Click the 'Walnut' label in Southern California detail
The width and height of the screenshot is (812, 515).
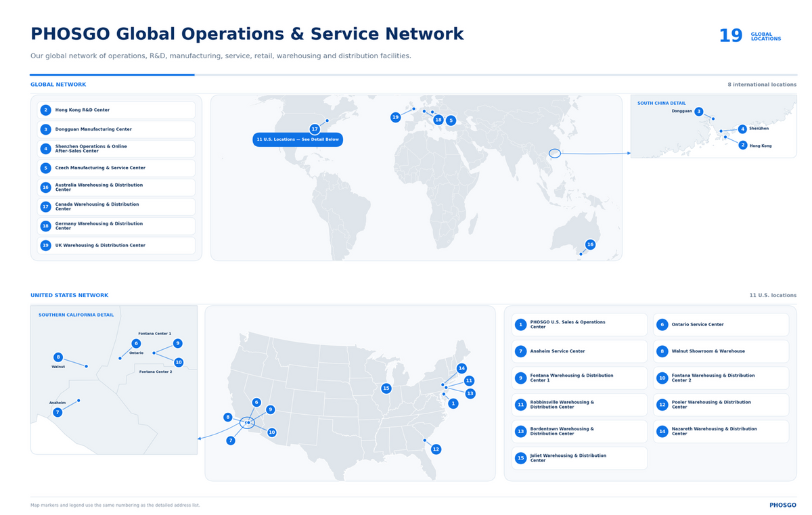tap(58, 367)
